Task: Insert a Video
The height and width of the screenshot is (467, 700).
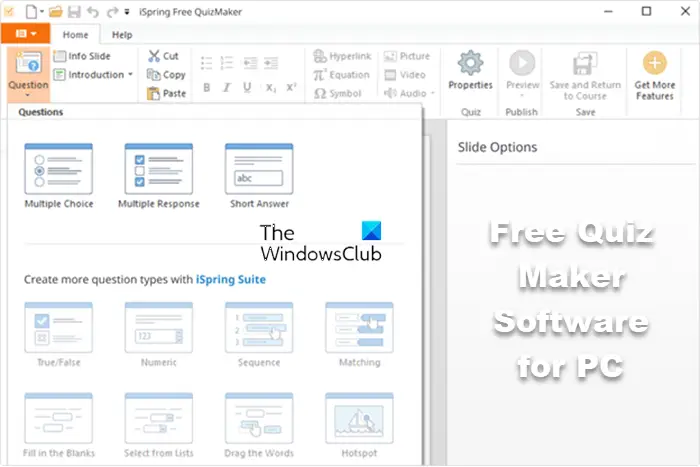Action: tap(404, 75)
